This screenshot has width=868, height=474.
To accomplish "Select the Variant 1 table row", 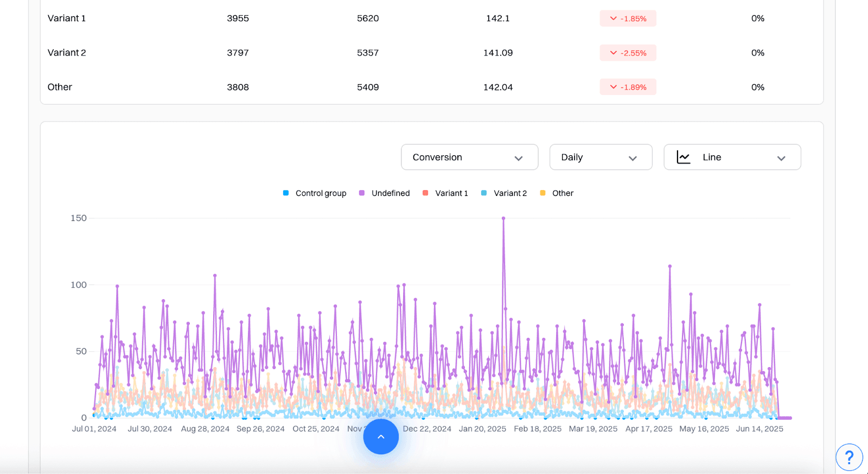I will [67, 18].
